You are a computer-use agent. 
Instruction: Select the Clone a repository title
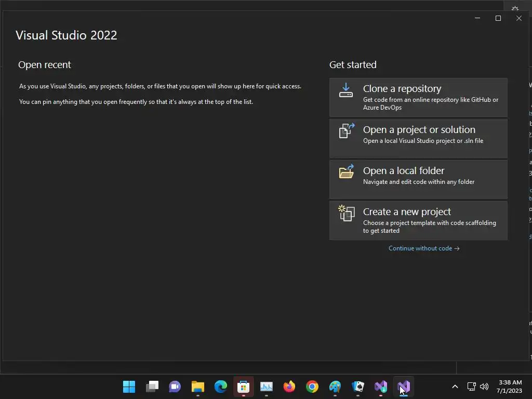[402, 88]
